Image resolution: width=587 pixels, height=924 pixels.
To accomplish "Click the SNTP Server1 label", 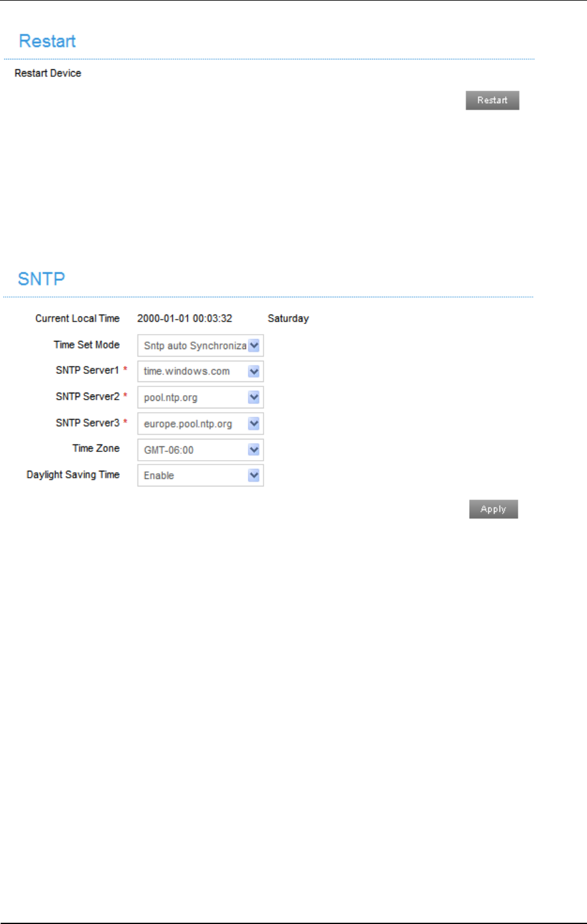I will pyautogui.click(x=87, y=370).
